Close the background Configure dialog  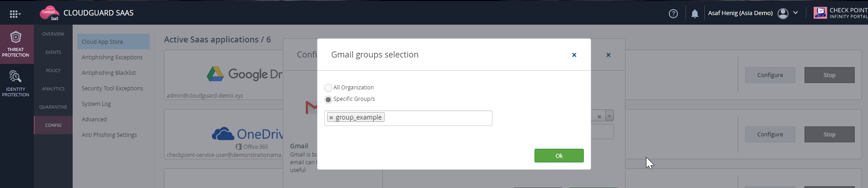tap(608, 55)
